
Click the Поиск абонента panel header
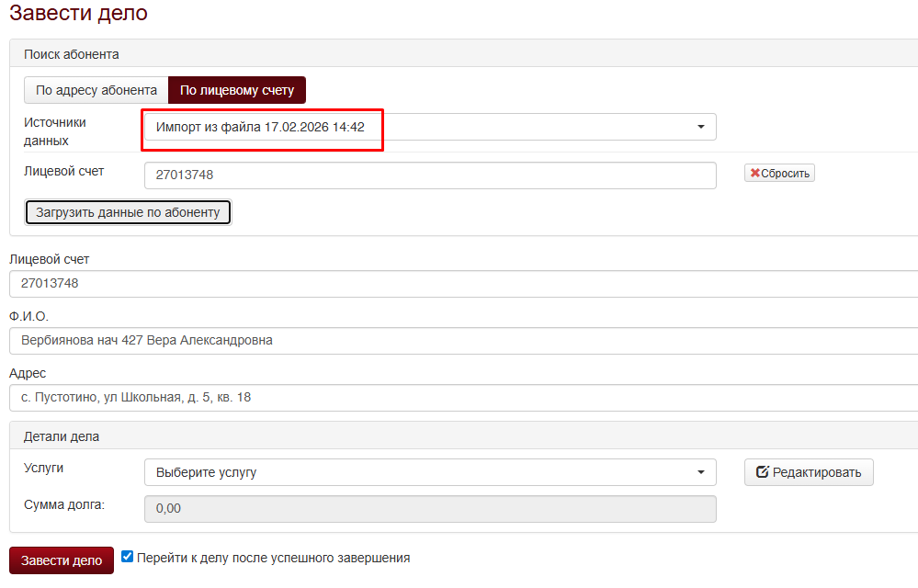click(x=72, y=55)
